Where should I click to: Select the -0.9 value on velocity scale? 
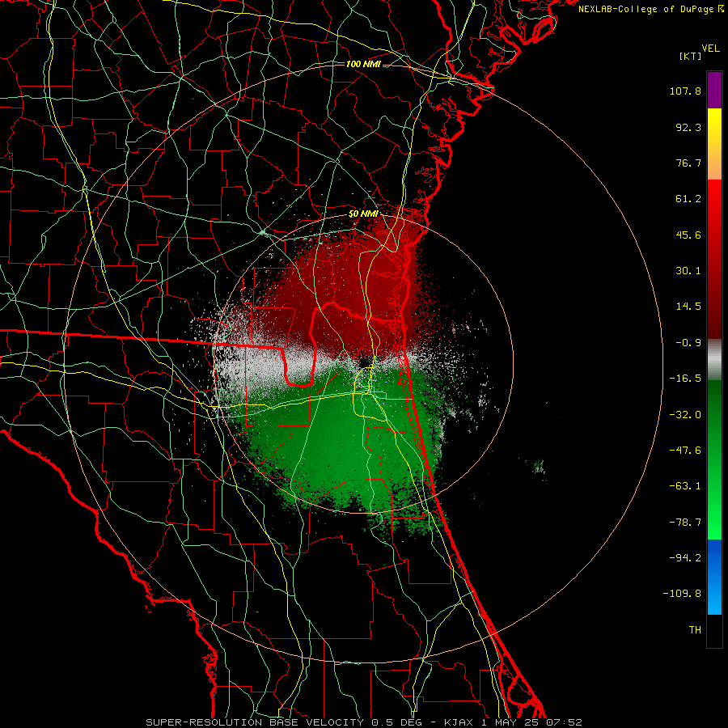688,343
